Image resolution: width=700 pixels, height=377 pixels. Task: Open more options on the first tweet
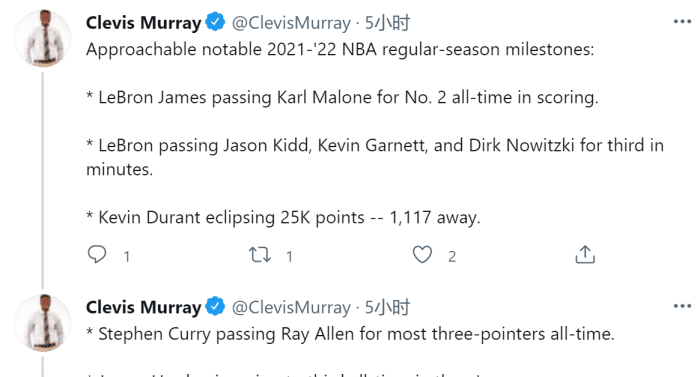coord(682,21)
